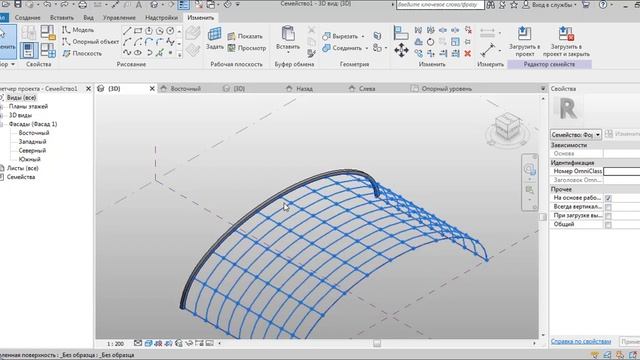Screen dimensions: 640x360
Task: Select the Line draw tool
Action: 127,31
